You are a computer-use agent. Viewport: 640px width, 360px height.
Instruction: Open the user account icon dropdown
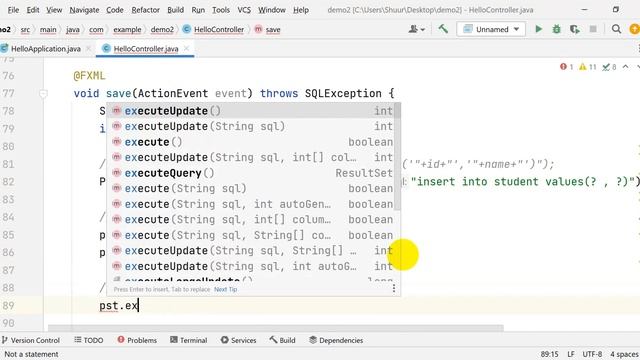pos(417,29)
